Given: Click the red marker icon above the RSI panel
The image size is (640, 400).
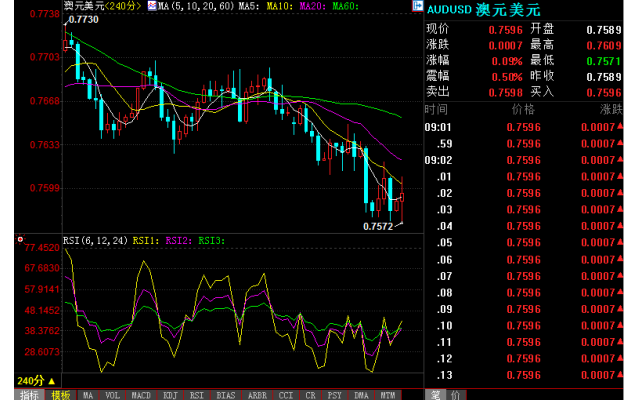Looking at the screenshot, I should [x=20, y=239].
